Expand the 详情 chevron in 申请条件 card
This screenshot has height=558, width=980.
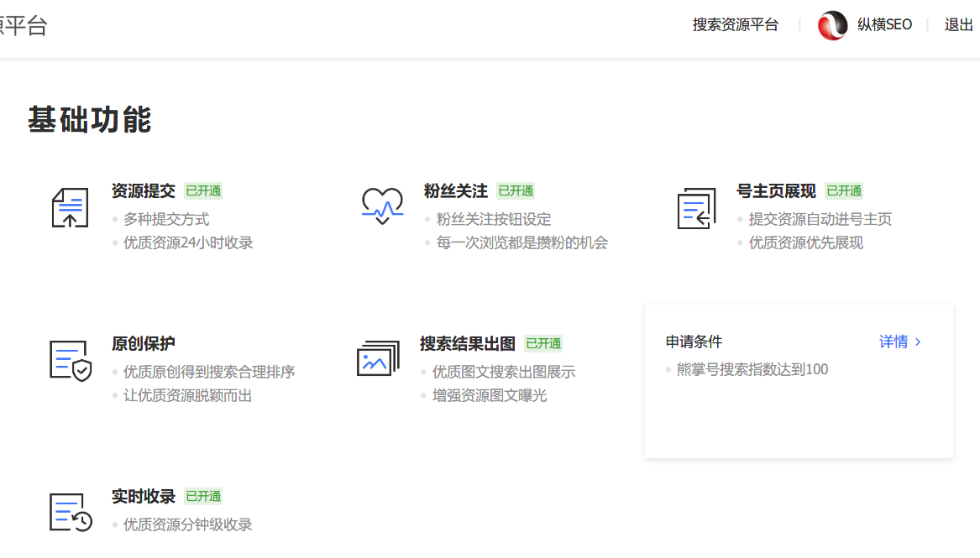[918, 342]
